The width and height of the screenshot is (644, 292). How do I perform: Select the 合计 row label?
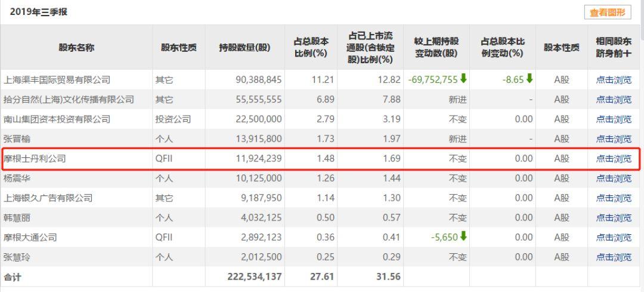coord(12,277)
